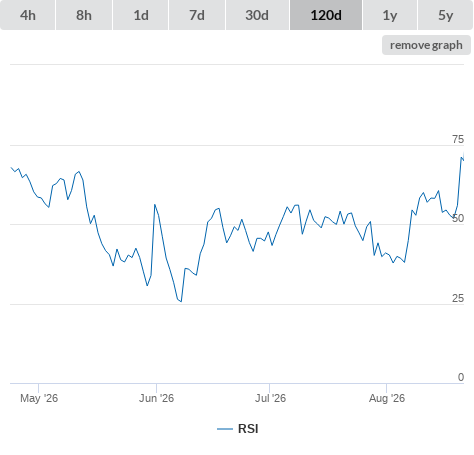
Task: Click the RSI low point near 25
Action: tap(181, 301)
